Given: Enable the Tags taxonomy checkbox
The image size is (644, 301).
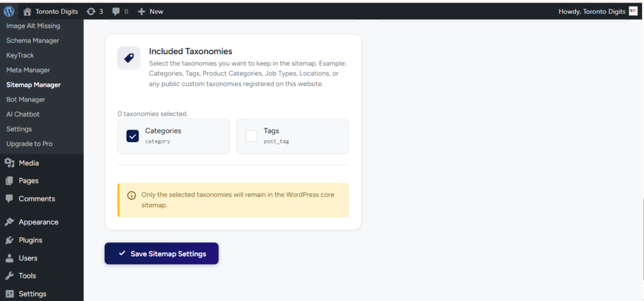Looking at the screenshot, I should point(252,136).
